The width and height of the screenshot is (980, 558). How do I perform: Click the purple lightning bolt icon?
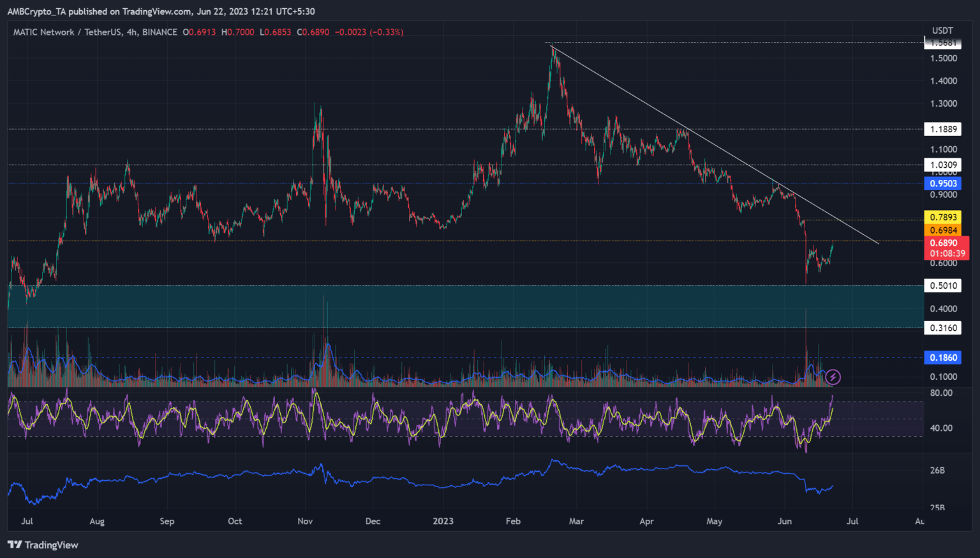click(x=833, y=377)
